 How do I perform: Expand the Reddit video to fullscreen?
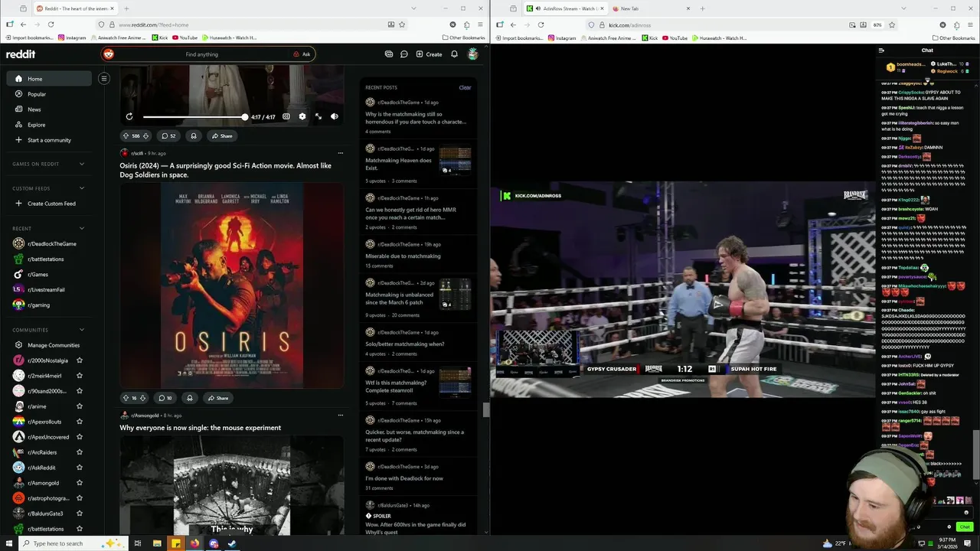coord(318,116)
